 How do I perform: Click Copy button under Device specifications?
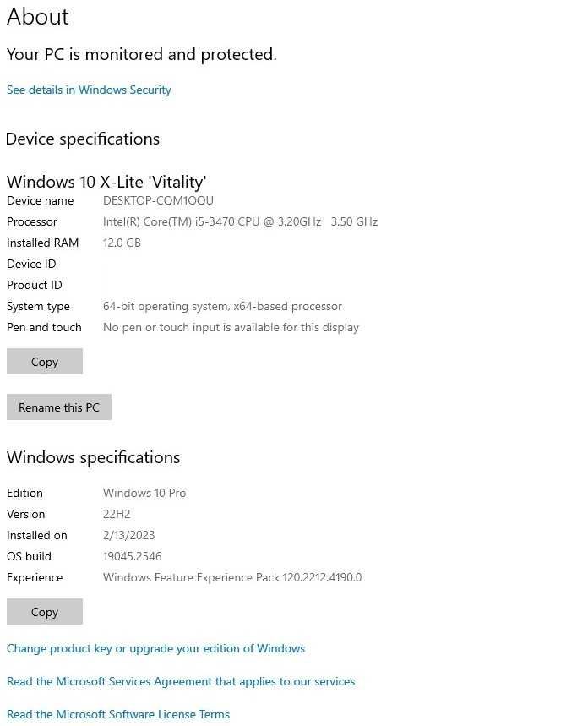[45, 362]
